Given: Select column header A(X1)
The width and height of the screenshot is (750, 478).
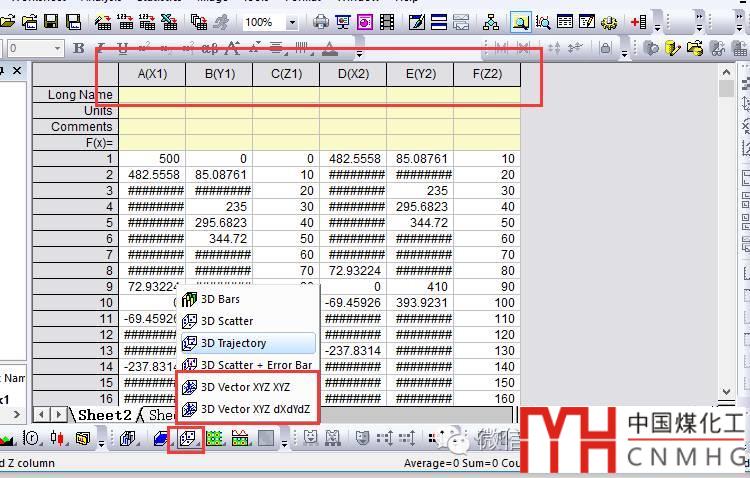Looking at the screenshot, I should 152,73.
